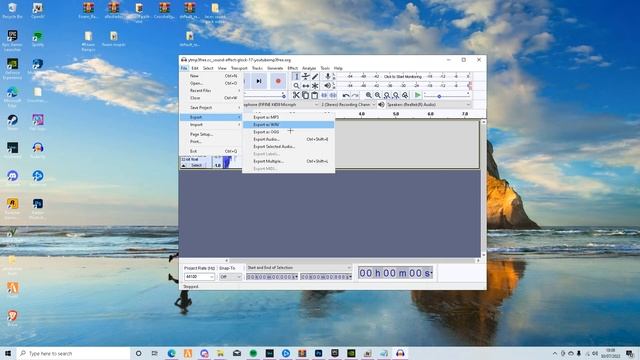The image size is (640, 360).
Task: Click the Fit Selection to Width icon
Action: 387,95
